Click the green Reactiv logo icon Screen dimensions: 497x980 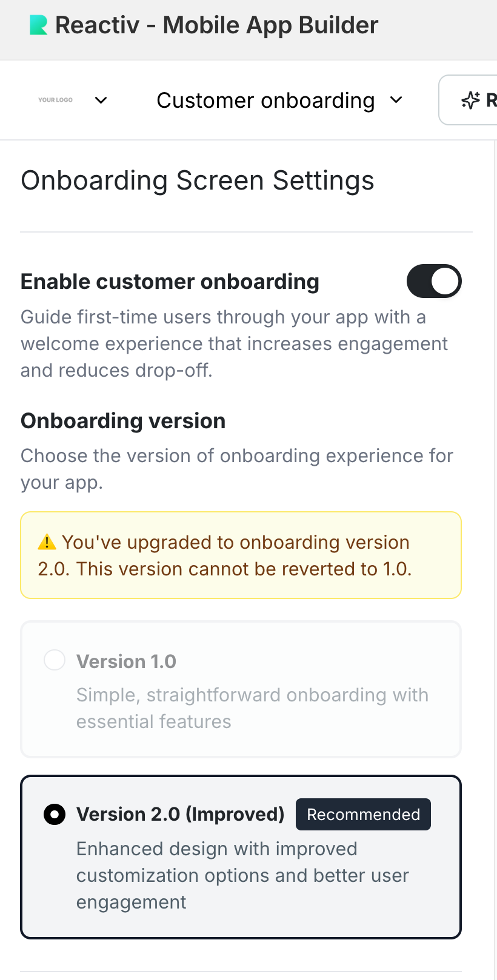[39, 25]
